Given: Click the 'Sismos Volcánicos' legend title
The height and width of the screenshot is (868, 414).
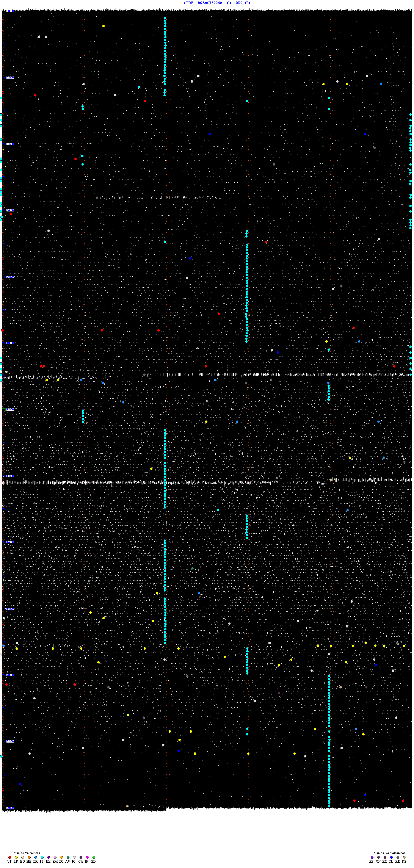Looking at the screenshot, I should pos(27,853).
